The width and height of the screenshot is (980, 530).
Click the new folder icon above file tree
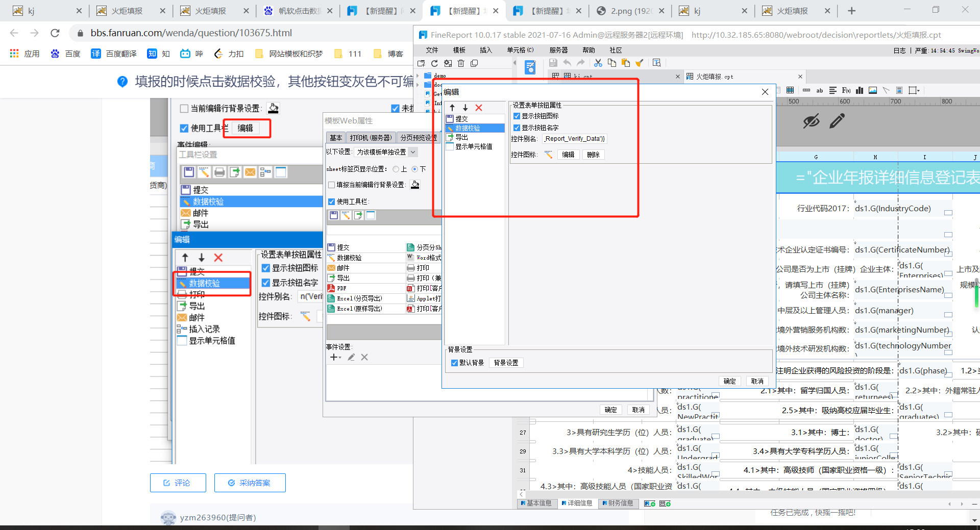421,63
